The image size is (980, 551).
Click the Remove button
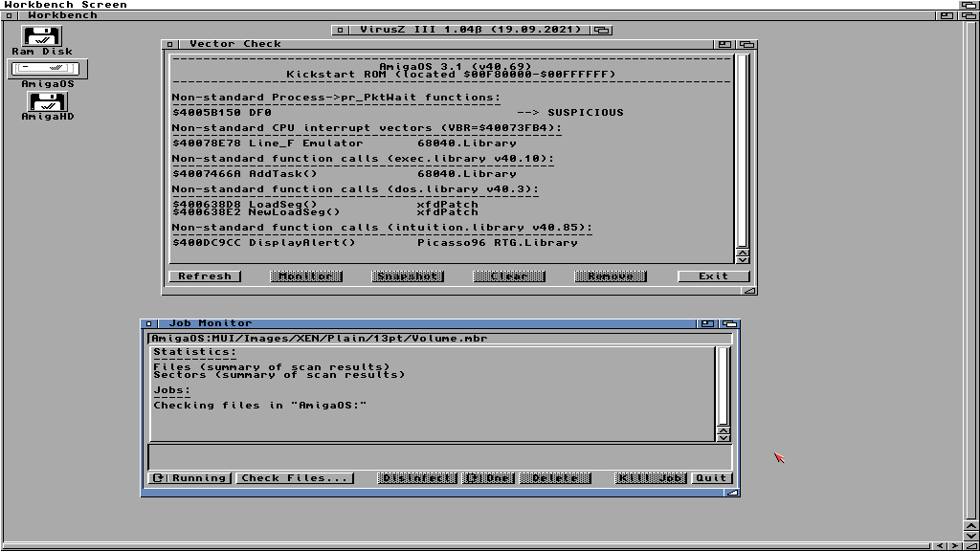[611, 276]
